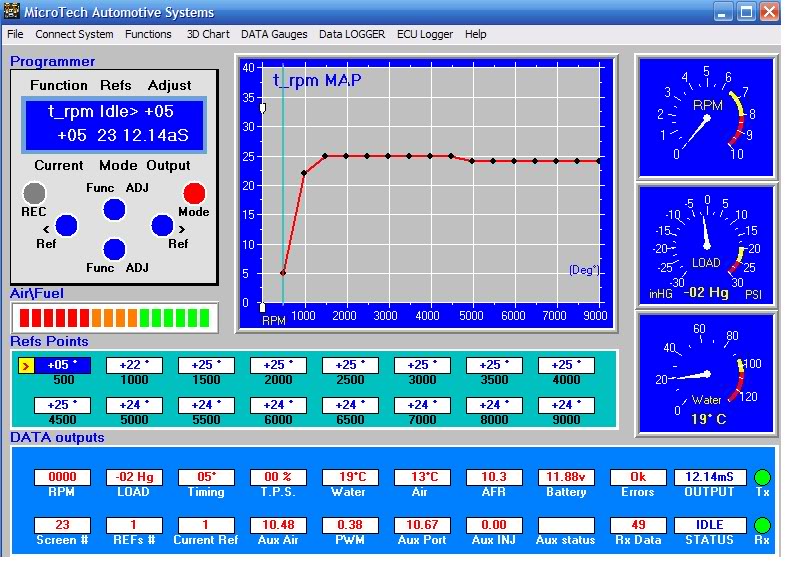The width and height of the screenshot is (790, 573).
Task: Click the Rx Data value 49
Action: [638, 525]
